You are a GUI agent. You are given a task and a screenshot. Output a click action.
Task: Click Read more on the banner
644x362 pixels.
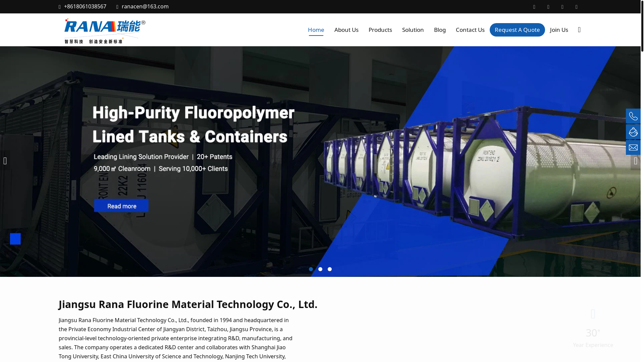(x=121, y=206)
